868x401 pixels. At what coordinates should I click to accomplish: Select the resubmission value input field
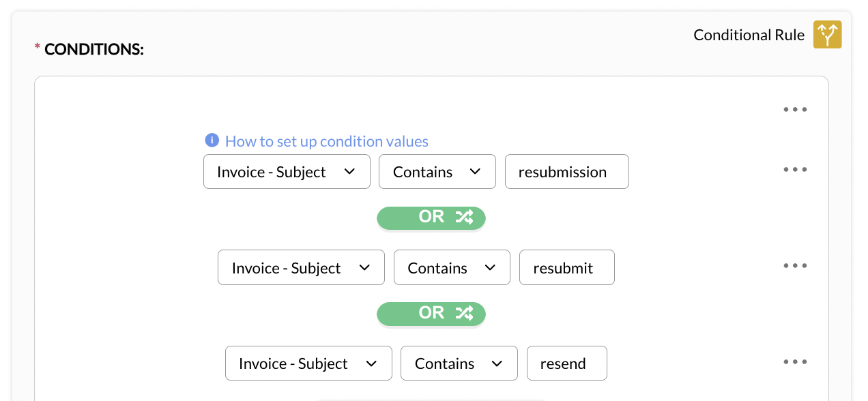click(567, 171)
